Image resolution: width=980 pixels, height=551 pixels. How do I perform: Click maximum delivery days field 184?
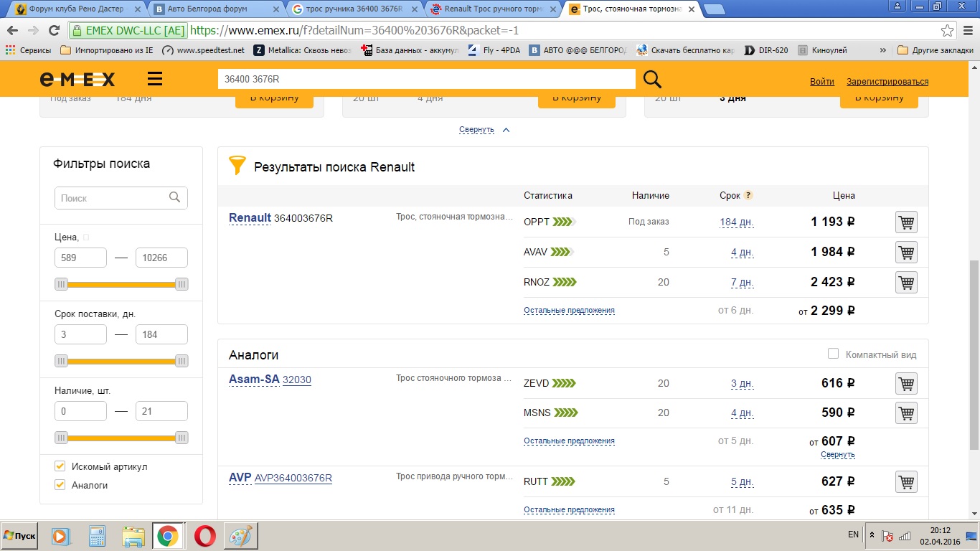pos(161,334)
